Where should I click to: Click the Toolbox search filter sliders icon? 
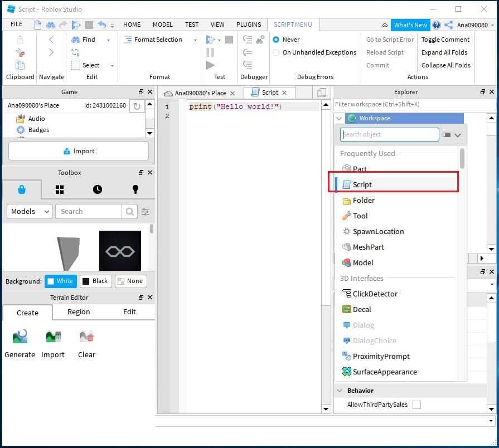point(146,212)
